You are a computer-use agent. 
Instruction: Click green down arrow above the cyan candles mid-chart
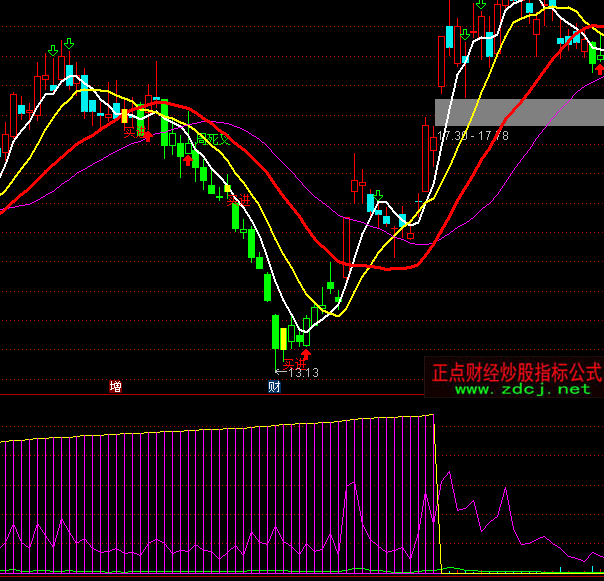point(378,196)
